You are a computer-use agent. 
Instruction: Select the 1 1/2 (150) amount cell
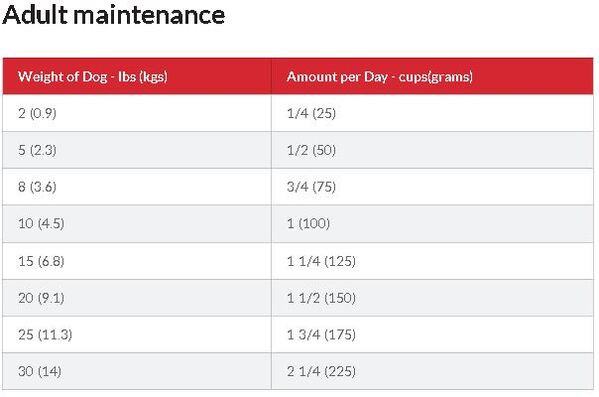(x=432, y=298)
